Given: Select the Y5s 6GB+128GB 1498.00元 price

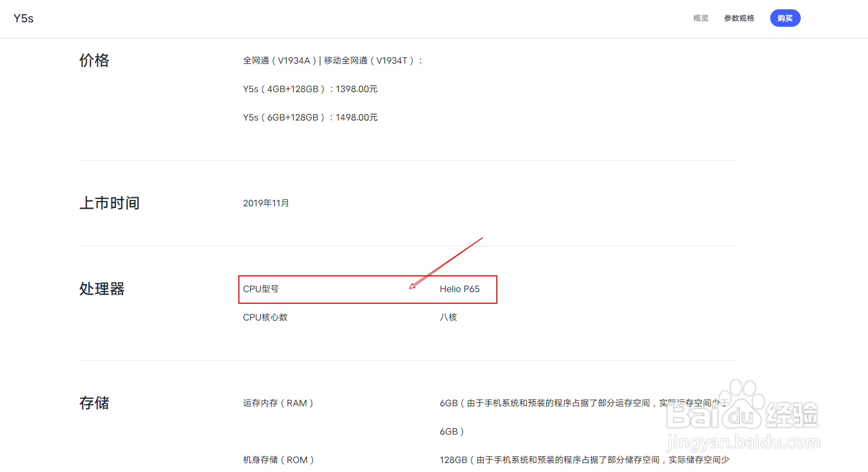Looking at the screenshot, I should tap(310, 117).
